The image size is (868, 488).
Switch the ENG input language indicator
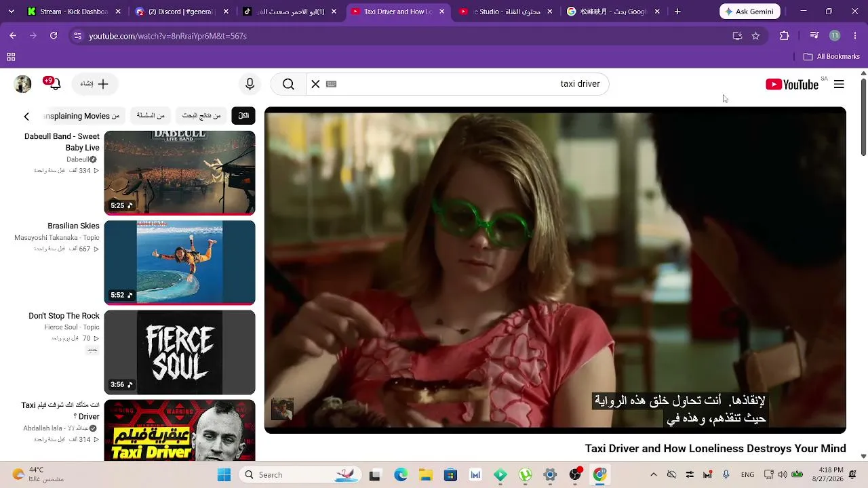click(x=747, y=474)
